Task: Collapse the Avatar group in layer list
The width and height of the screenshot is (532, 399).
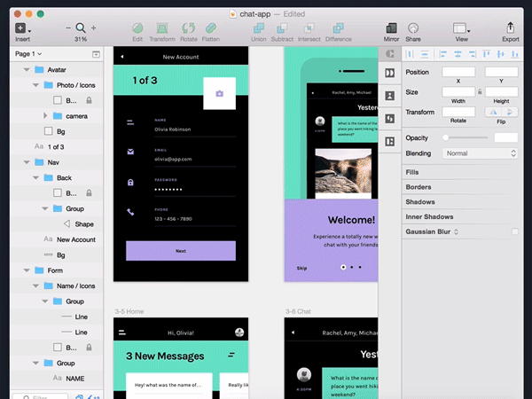Action: 26,70
